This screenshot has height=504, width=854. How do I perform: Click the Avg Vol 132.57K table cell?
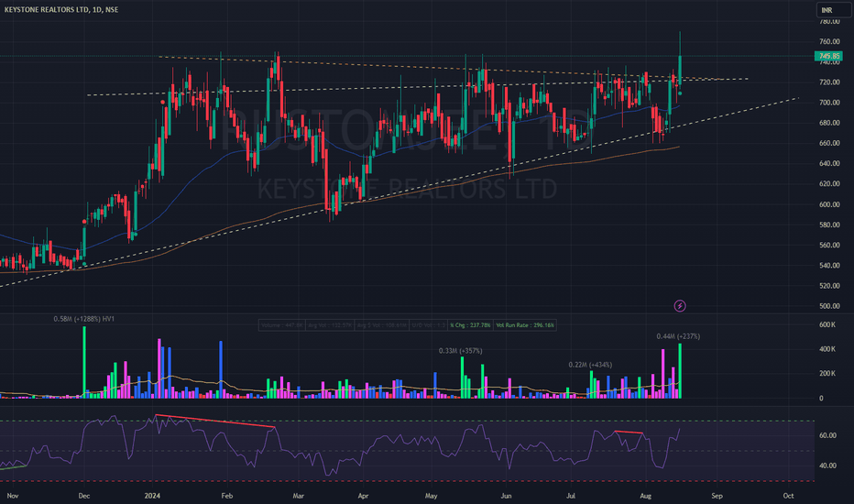pyautogui.click(x=330, y=325)
